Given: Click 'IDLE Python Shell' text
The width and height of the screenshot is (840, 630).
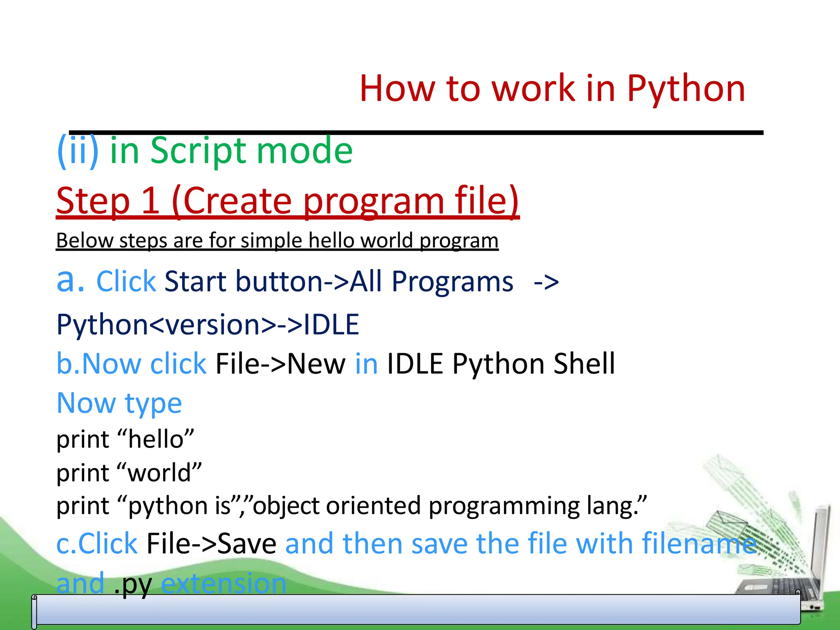Looking at the screenshot, I should (501, 364).
